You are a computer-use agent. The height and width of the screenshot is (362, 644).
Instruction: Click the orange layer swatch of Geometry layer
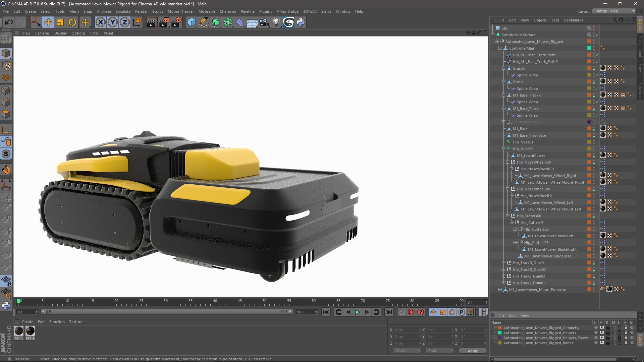click(500, 328)
